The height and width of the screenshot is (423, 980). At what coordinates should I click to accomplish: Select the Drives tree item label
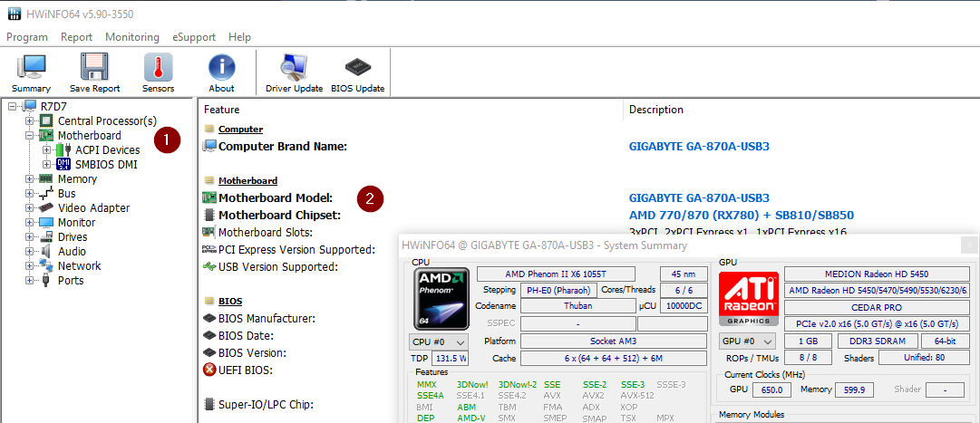tap(73, 236)
